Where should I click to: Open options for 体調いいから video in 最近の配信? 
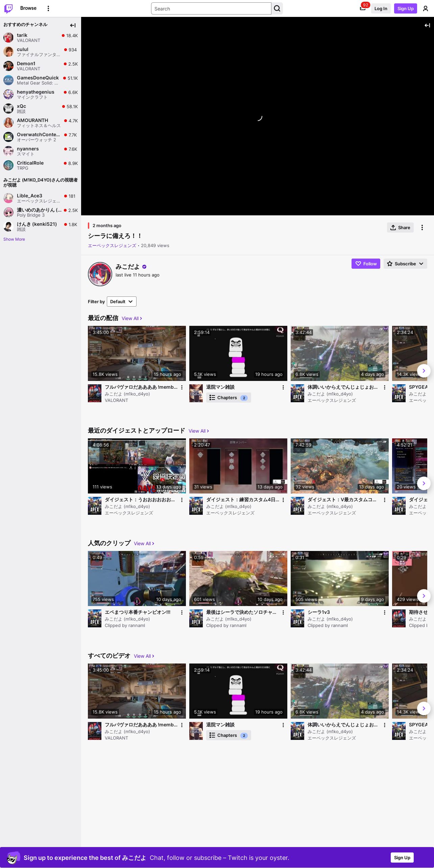[x=385, y=387]
